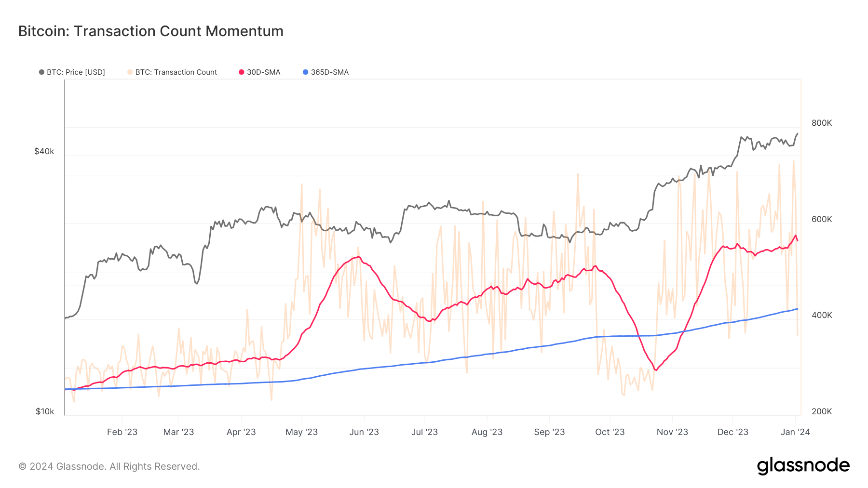Select the Jan '24 axis label
Viewport: 868px width, 488px height.
pyautogui.click(x=795, y=432)
